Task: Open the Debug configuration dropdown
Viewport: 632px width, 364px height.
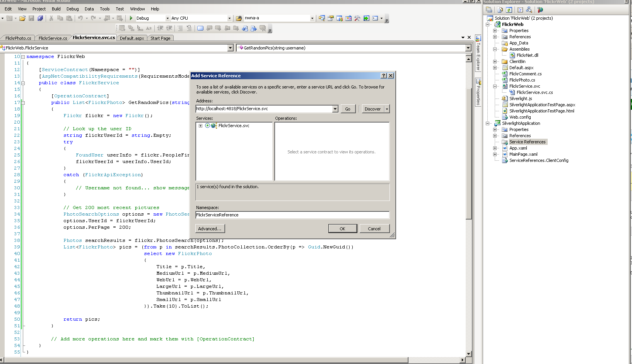Action: (167, 18)
